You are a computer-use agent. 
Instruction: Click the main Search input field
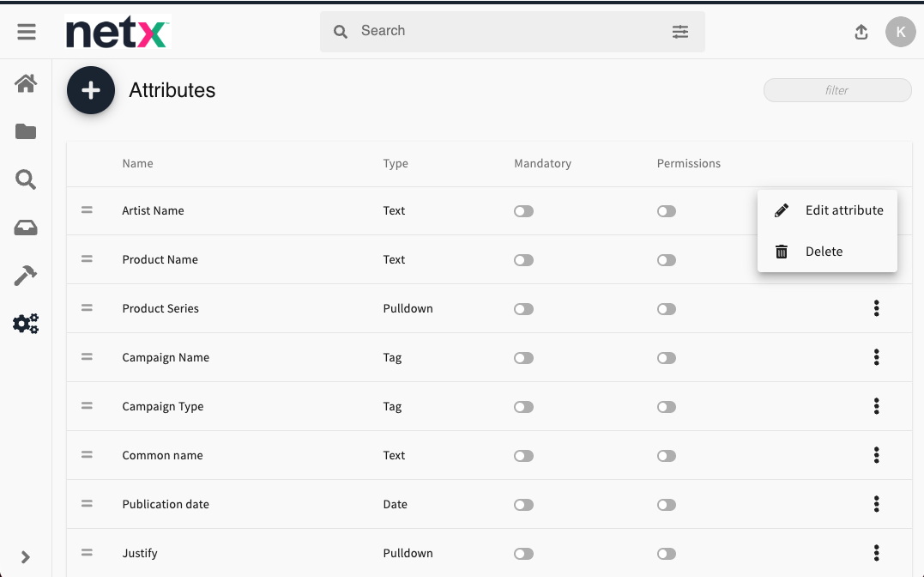(x=512, y=31)
